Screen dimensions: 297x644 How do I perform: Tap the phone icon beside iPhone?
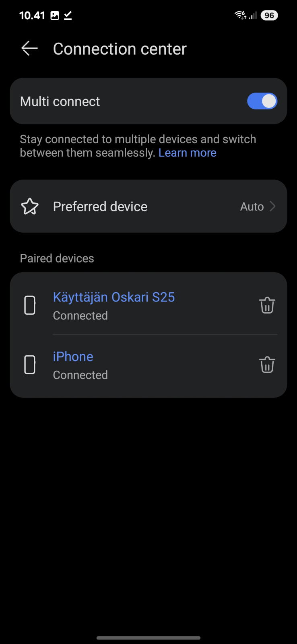click(x=30, y=365)
